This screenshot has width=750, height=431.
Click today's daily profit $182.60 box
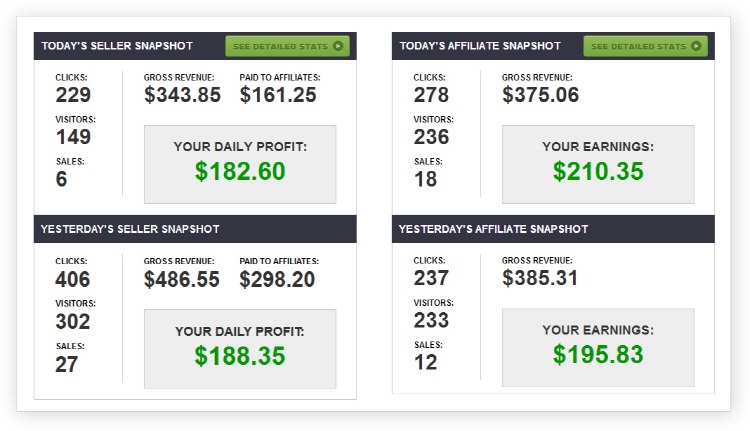pos(240,164)
